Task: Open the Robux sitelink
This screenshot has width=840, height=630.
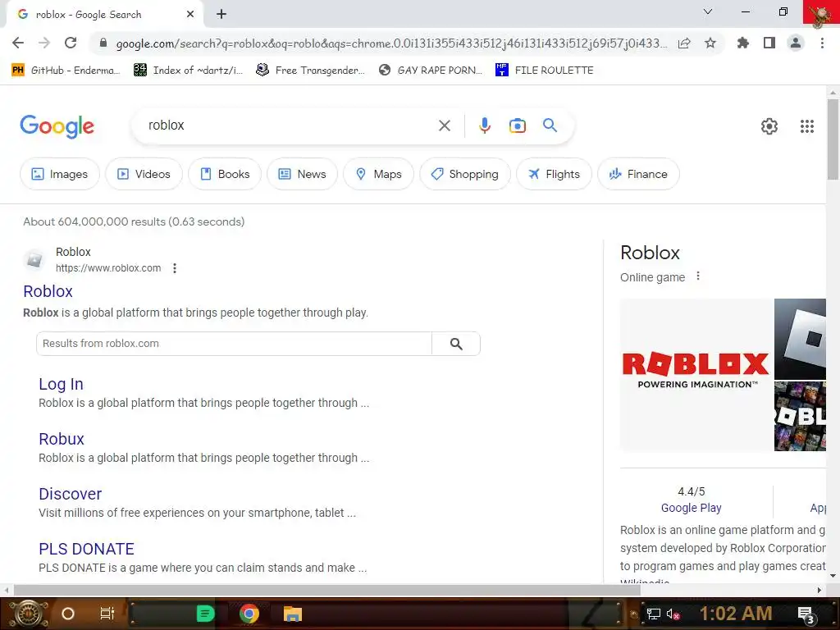Action: point(62,440)
